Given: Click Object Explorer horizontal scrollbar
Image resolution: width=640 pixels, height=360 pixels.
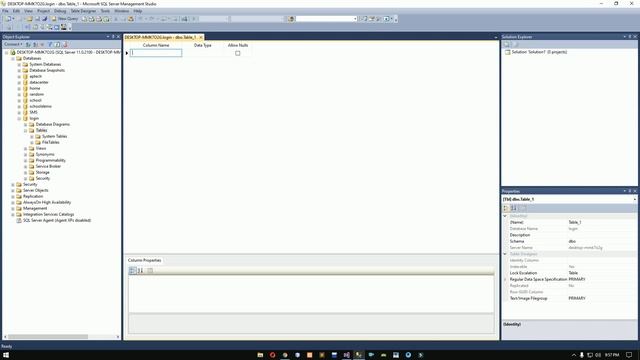Looking at the screenshot, I should pyautogui.click(x=48, y=337).
